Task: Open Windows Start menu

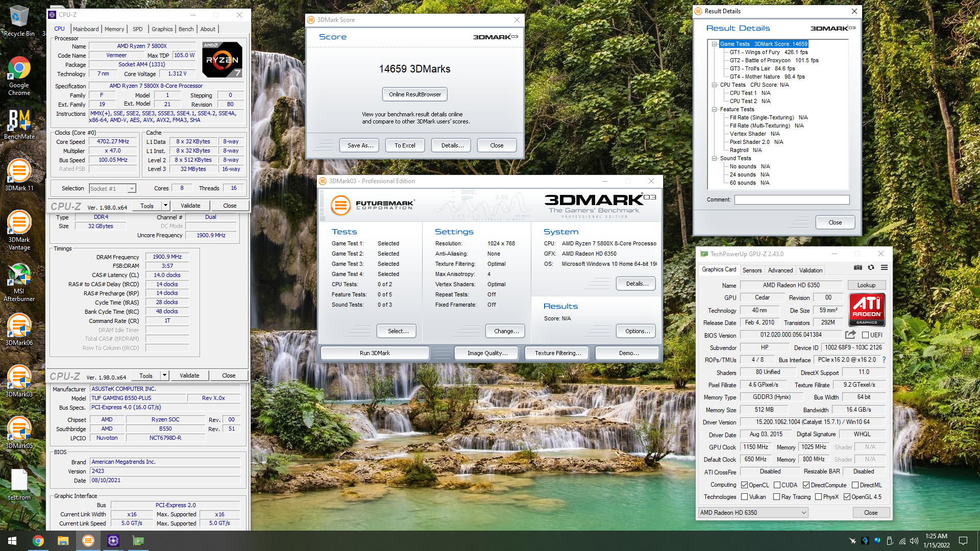Action: 12,541
